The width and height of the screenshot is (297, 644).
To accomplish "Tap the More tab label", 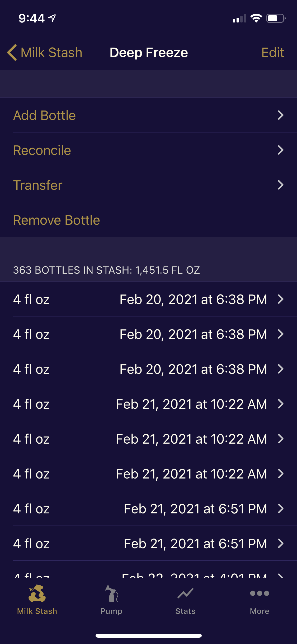I will [260, 611].
